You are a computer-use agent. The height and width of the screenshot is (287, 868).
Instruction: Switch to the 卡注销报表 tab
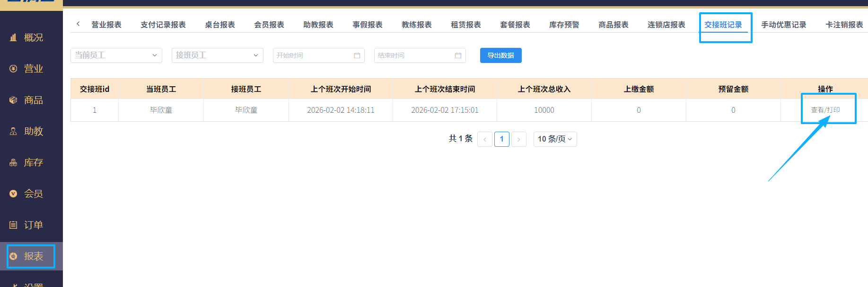click(844, 25)
